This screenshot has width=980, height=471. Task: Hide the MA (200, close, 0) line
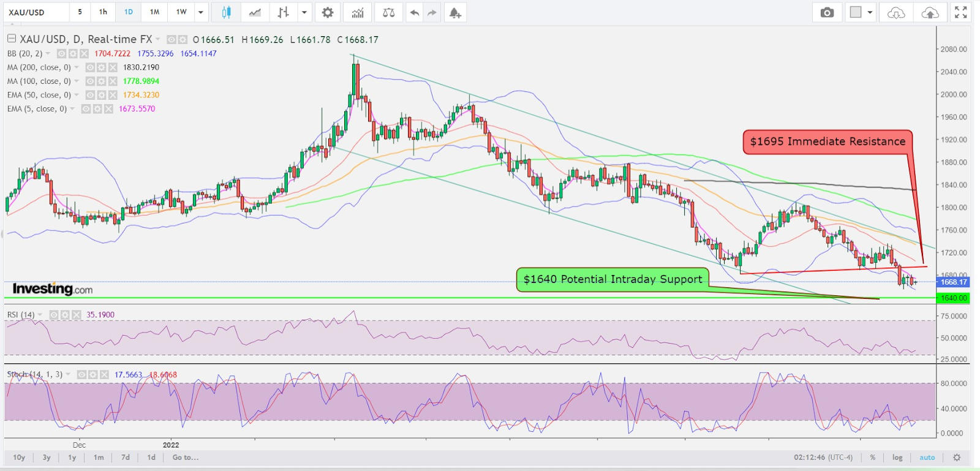pos(90,67)
